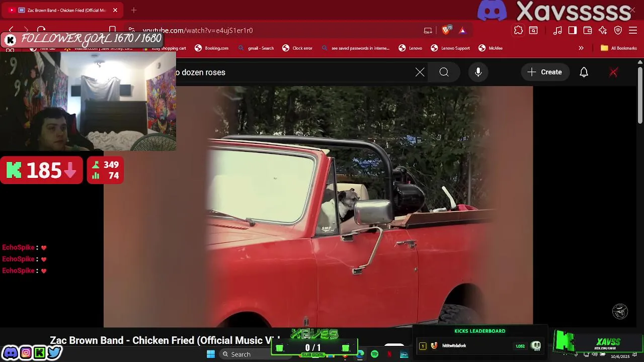Open the taskbar date 10/6/2025 clock
The width and height of the screenshot is (644, 362).
pos(620,356)
